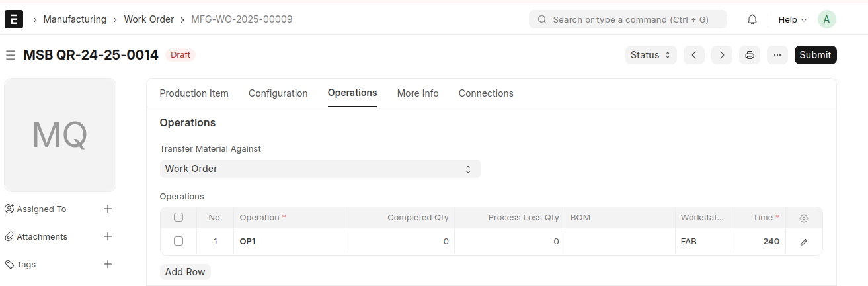Add an assignee with plus icon
The height and width of the screenshot is (286, 868).
[108, 209]
